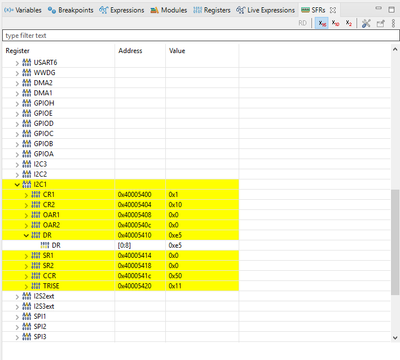Click the GPIOA peripheral icon

27,154
